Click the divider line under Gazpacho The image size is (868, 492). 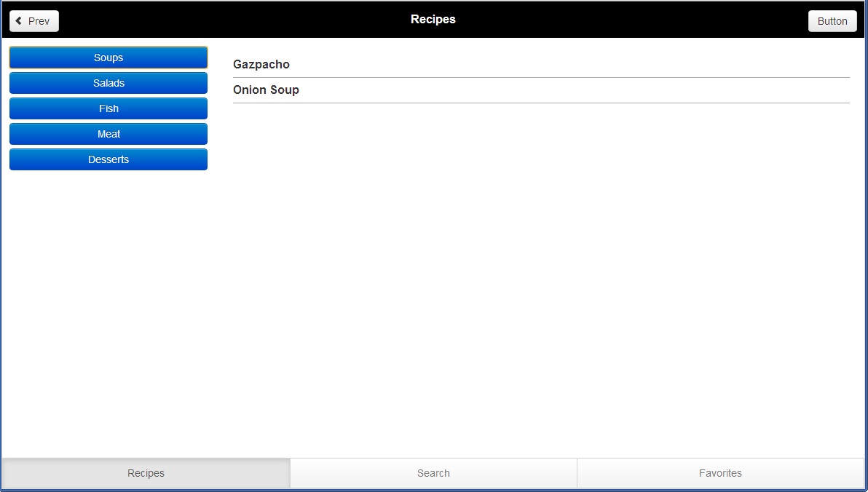(x=540, y=77)
